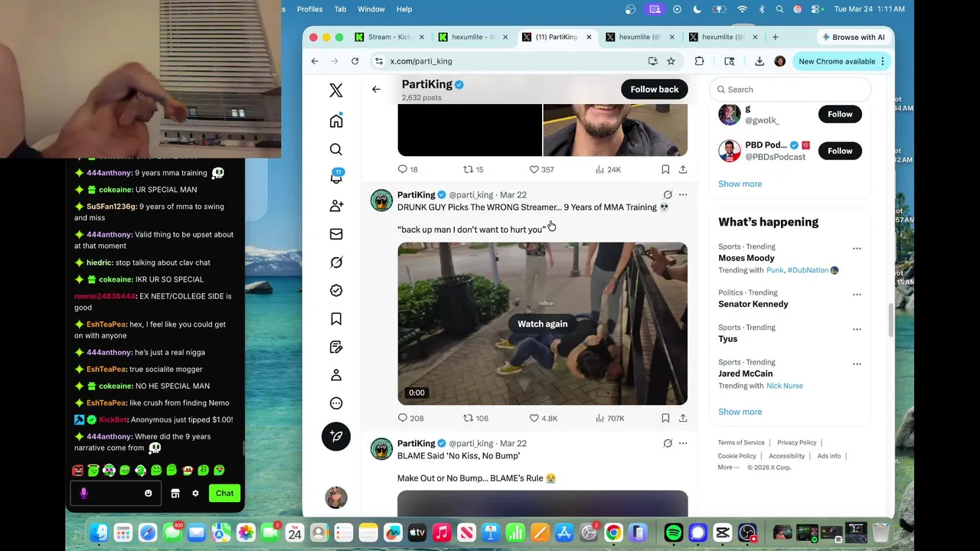This screenshot has width=980, height=551.
Task: Click the X Search field
Action: click(790, 90)
